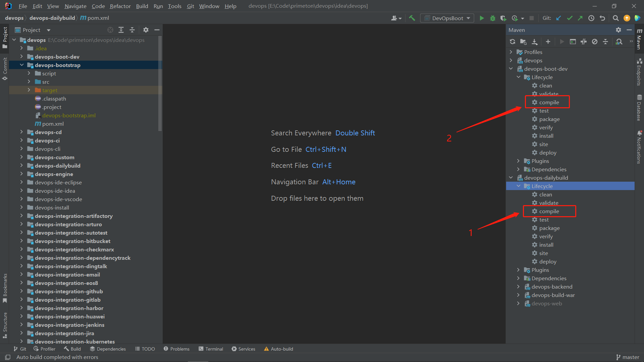Click the build hammer icon
The width and height of the screenshot is (644, 362).
pyautogui.click(x=412, y=18)
